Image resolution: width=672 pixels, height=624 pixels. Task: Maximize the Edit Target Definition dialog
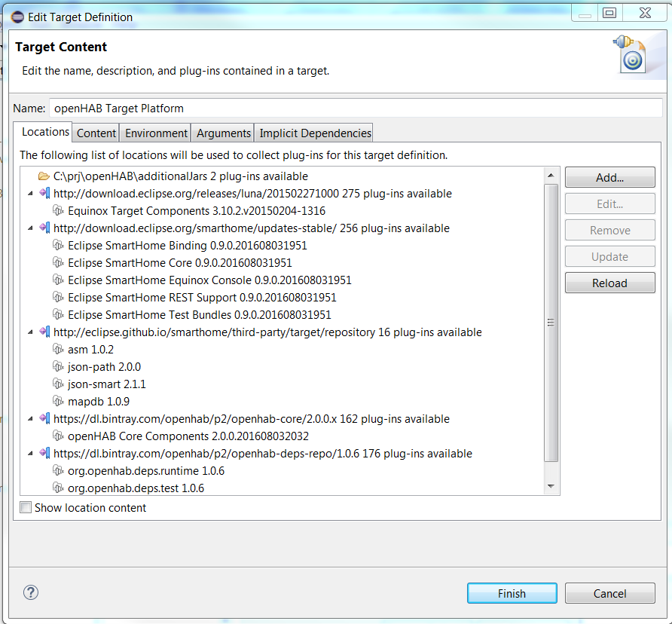click(x=609, y=13)
